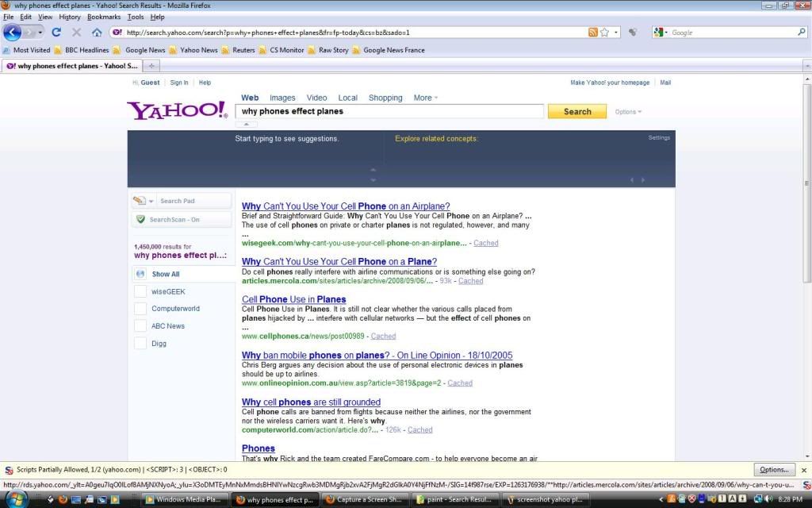Switch to Video search tab

(316, 98)
